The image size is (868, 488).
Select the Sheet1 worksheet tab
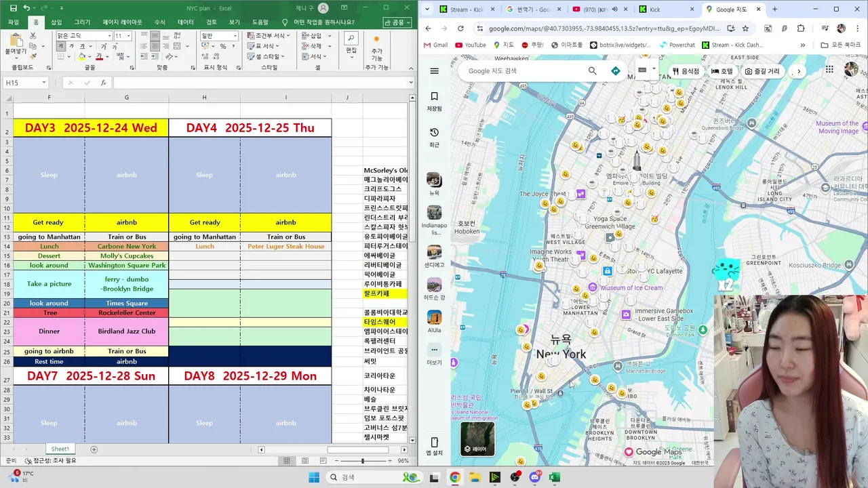coord(60,449)
